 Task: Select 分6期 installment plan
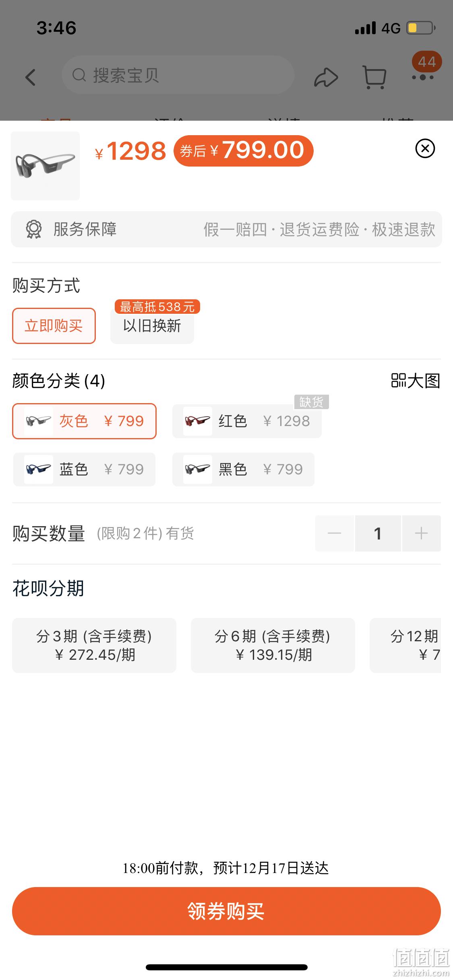[273, 645]
